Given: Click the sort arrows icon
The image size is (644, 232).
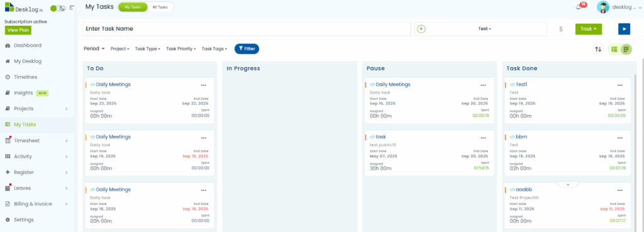Looking at the screenshot, I should coord(598,49).
